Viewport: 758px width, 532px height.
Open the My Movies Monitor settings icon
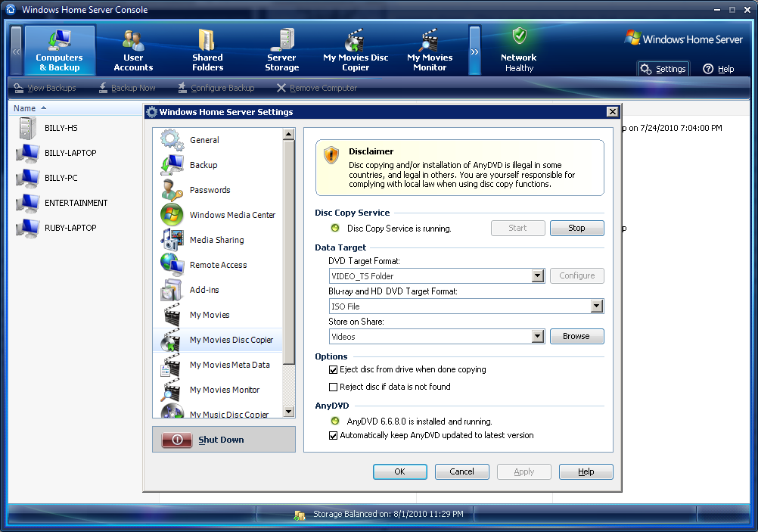pos(172,390)
